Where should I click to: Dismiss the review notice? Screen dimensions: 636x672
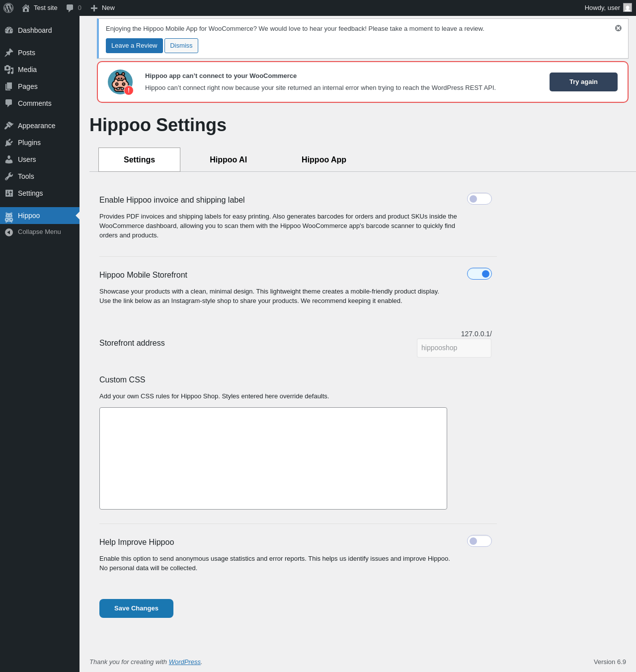(181, 46)
